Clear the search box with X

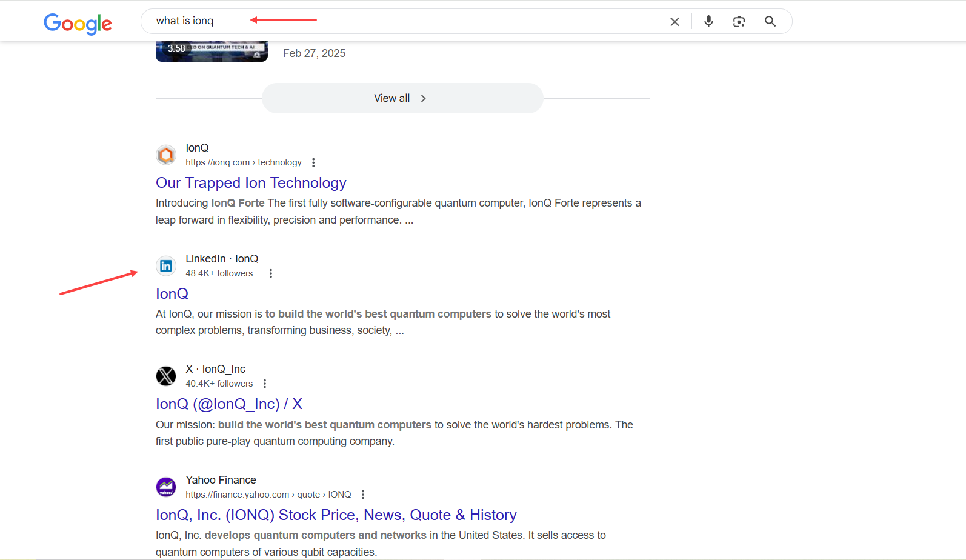pos(675,22)
